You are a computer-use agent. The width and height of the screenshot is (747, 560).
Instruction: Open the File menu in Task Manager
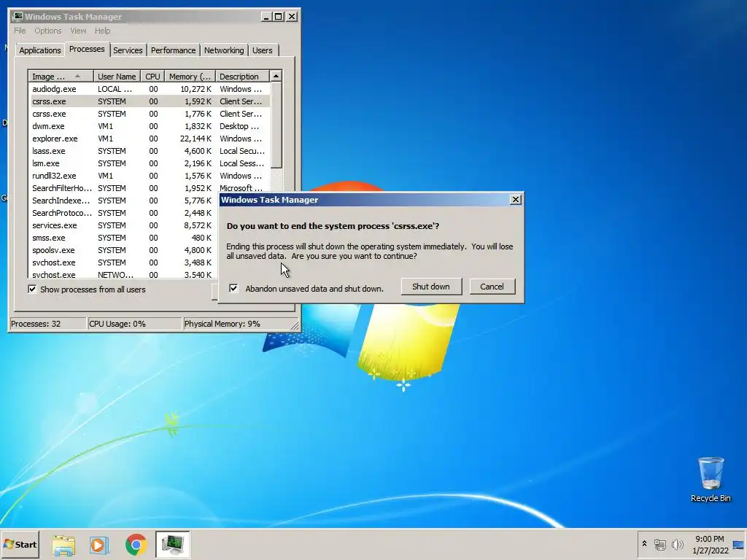click(20, 31)
